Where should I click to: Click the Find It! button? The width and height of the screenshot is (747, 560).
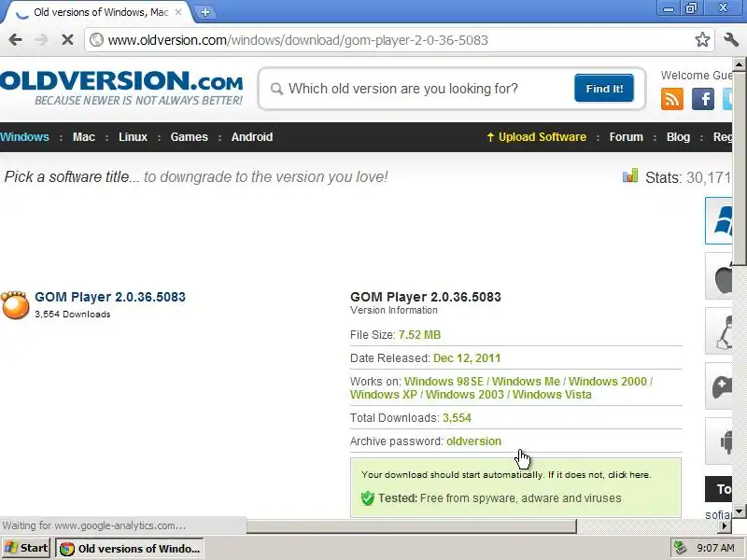click(604, 88)
